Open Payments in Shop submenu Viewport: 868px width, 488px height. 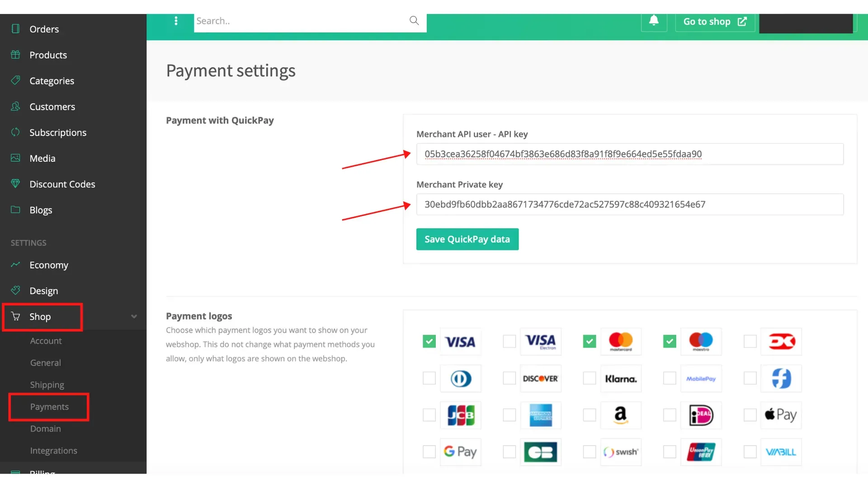(49, 407)
